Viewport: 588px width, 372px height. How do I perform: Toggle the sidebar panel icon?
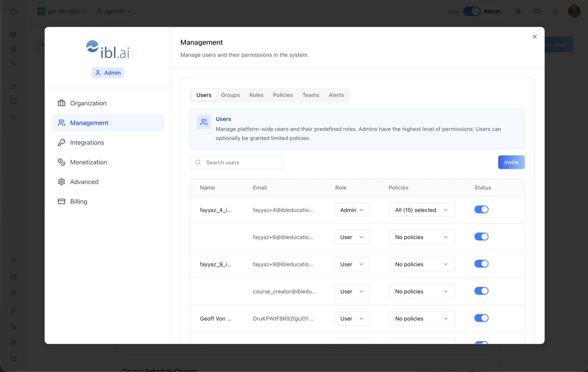[x=13, y=11]
